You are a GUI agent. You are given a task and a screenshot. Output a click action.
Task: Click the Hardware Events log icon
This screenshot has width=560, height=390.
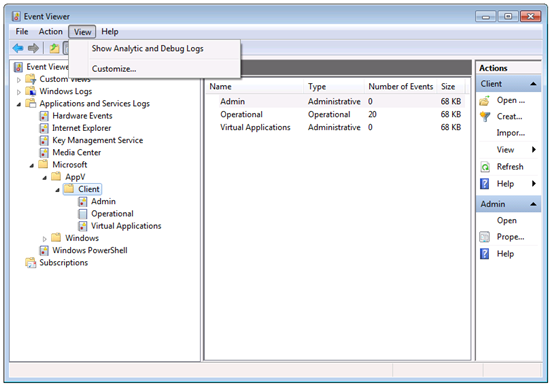click(x=44, y=116)
